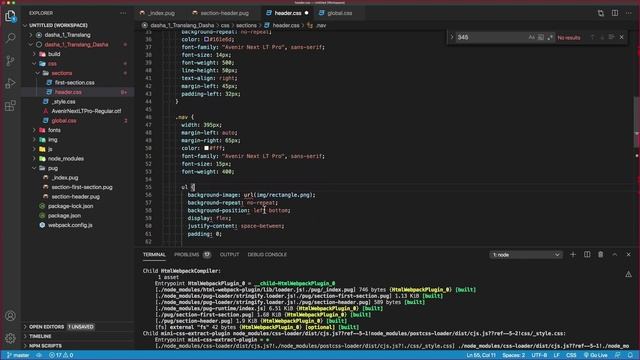Switch to the _index.pug editor tab
The width and height of the screenshot is (640, 360).
point(161,13)
